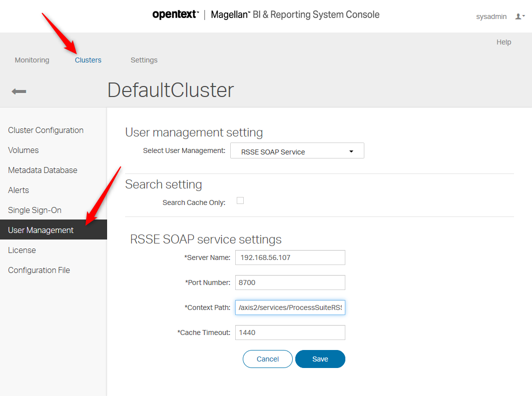The image size is (532, 396).
Task: Save the RSSE SOAP service settings
Action: [x=320, y=359]
